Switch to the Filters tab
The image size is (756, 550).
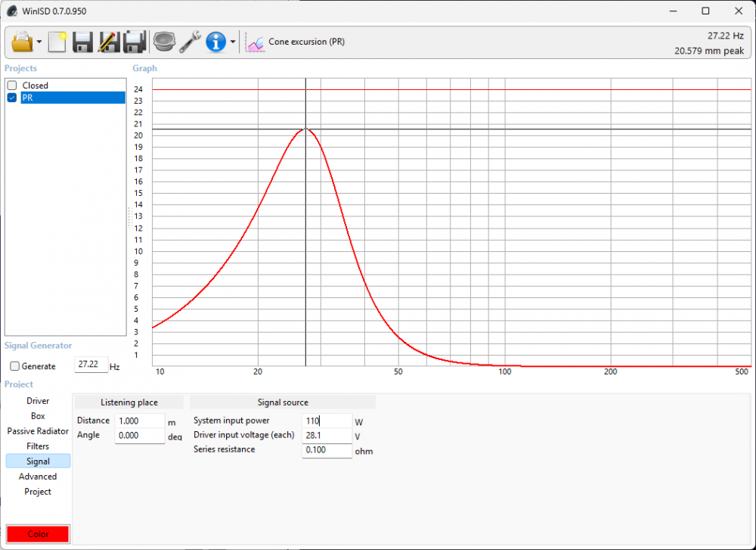38,446
